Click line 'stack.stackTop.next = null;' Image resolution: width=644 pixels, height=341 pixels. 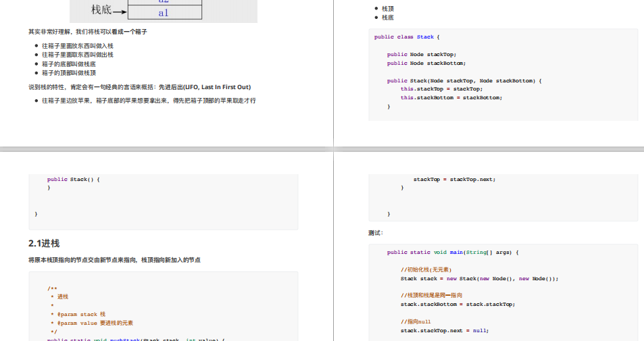tap(445, 330)
